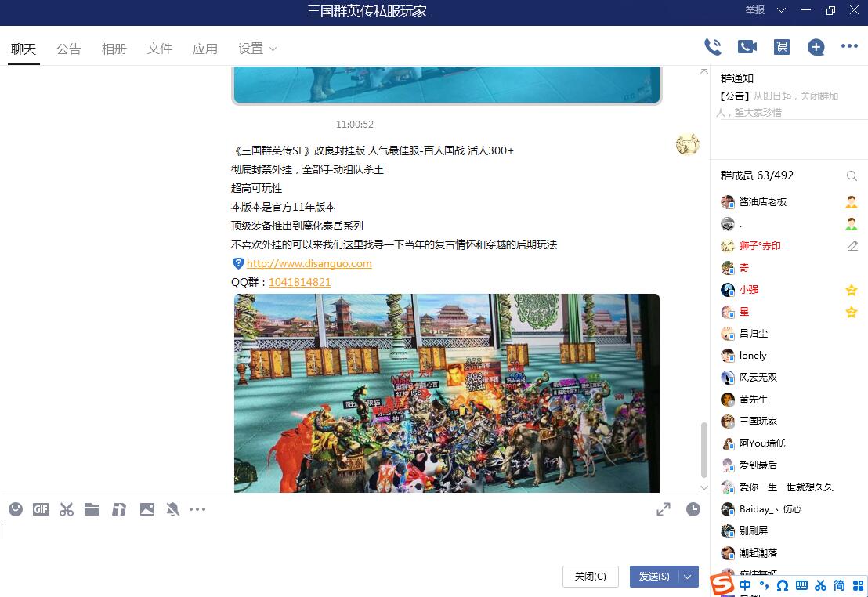The height and width of the screenshot is (597, 868).
Task: Open Sogou voice input headset icon
Action: pyautogui.click(x=783, y=585)
